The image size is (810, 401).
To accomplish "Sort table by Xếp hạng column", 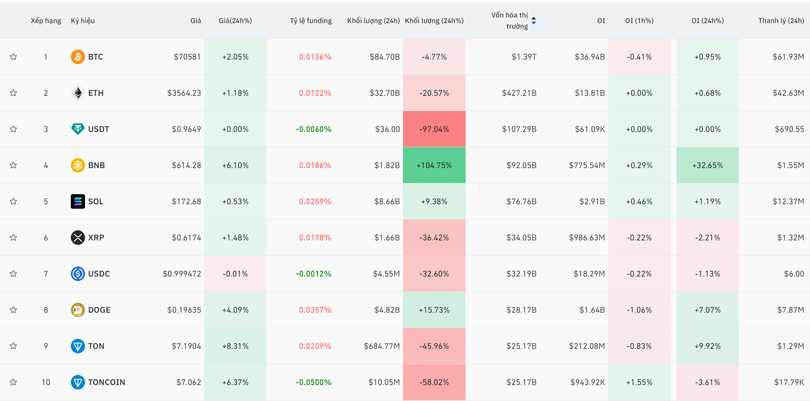I will [45, 20].
